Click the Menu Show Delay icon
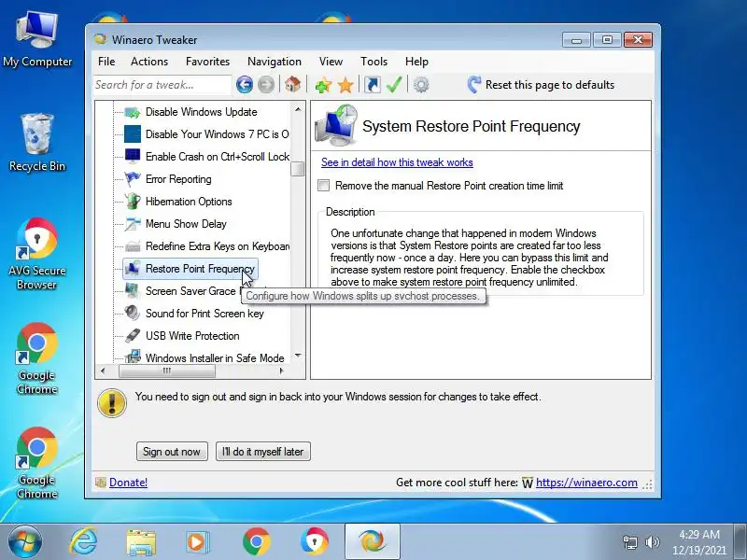The height and width of the screenshot is (560, 747). pos(133,224)
